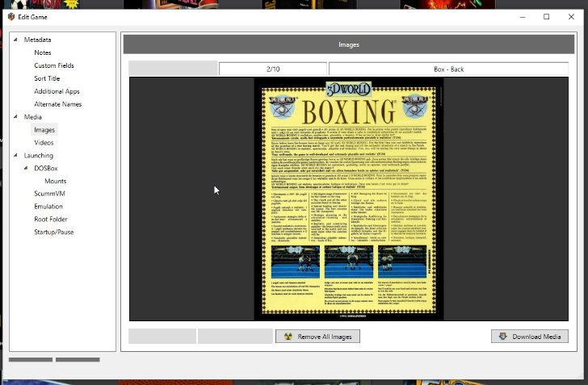Select Sort Title in the sidebar
This screenshot has width=588, height=385.
47,78
